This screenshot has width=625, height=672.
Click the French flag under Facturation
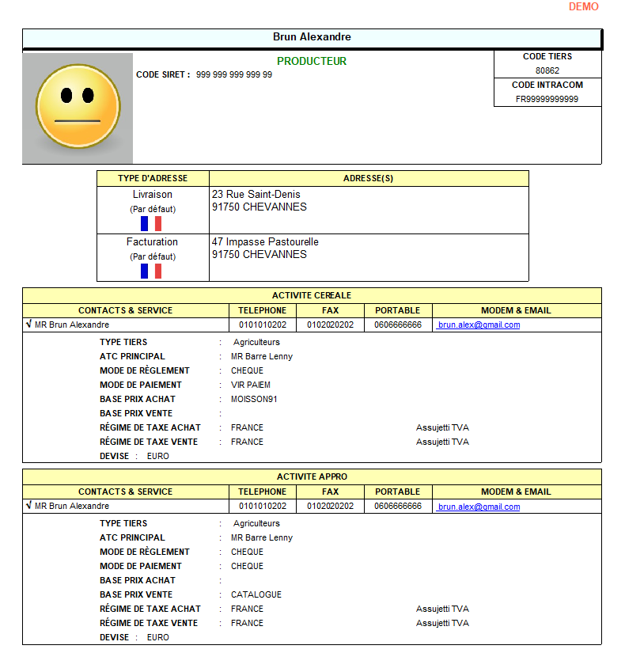click(x=151, y=271)
